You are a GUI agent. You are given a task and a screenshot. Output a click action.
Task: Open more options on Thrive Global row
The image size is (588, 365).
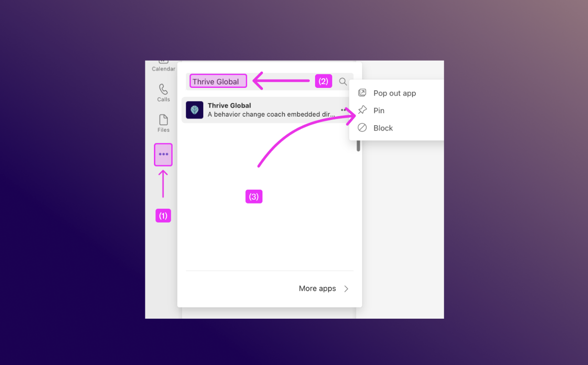point(344,110)
